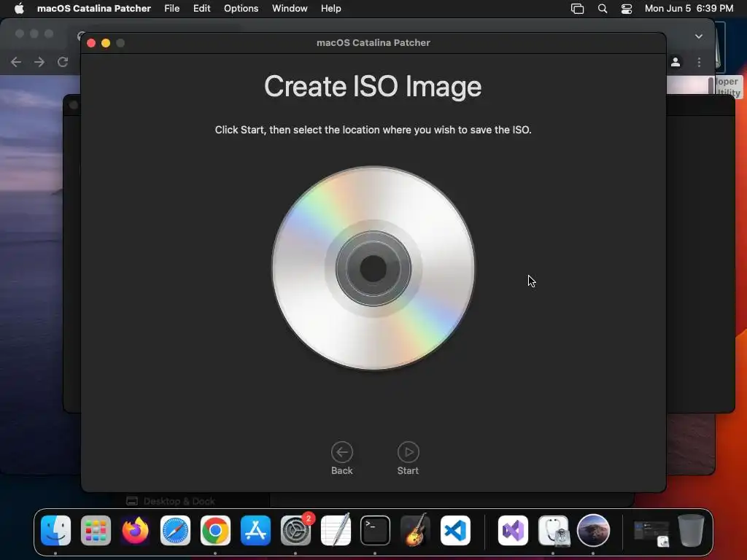Viewport: 747px width, 560px height.
Task: Open Finder from the Dock
Action: (x=55, y=531)
